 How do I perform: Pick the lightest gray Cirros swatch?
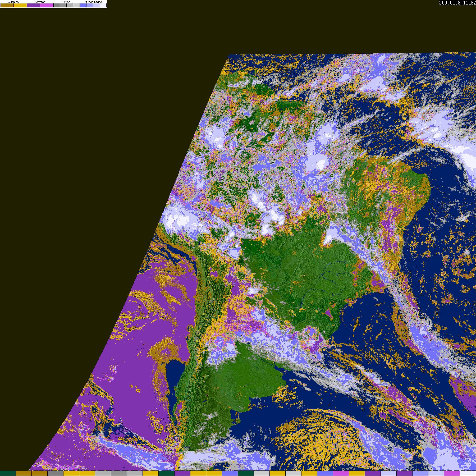(76, 6)
